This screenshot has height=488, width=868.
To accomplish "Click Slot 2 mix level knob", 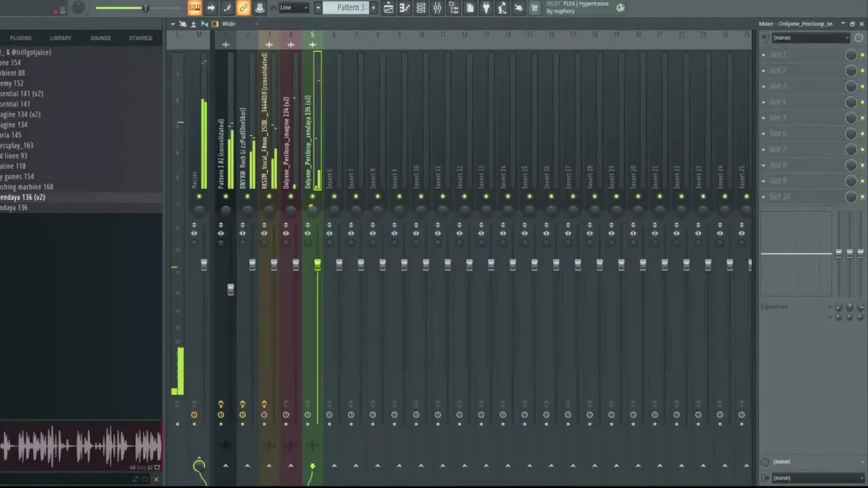I will 850,70.
